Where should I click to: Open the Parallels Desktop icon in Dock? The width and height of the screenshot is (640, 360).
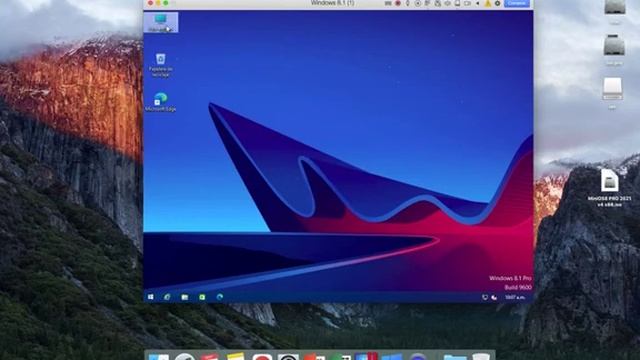365,356
